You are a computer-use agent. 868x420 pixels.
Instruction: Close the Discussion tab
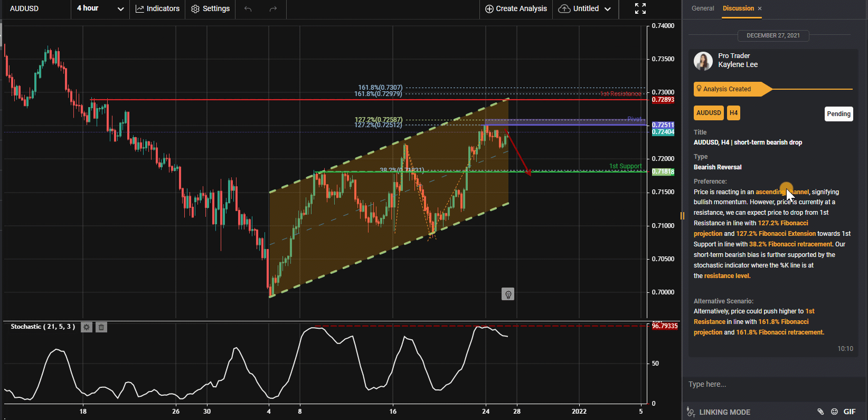(760, 8)
